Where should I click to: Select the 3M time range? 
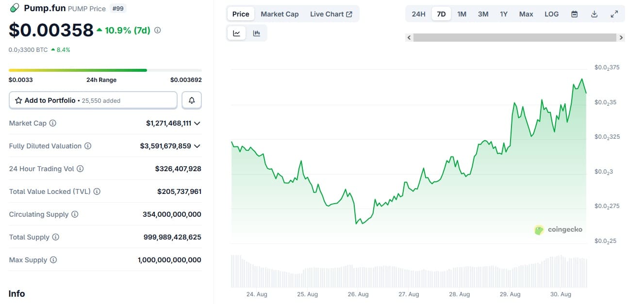point(483,14)
